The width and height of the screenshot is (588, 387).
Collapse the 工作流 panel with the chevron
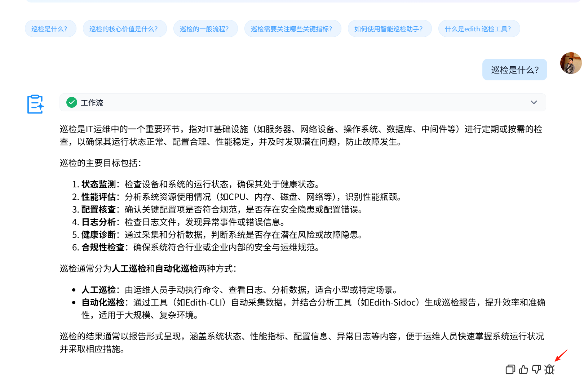tap(534, 102)
